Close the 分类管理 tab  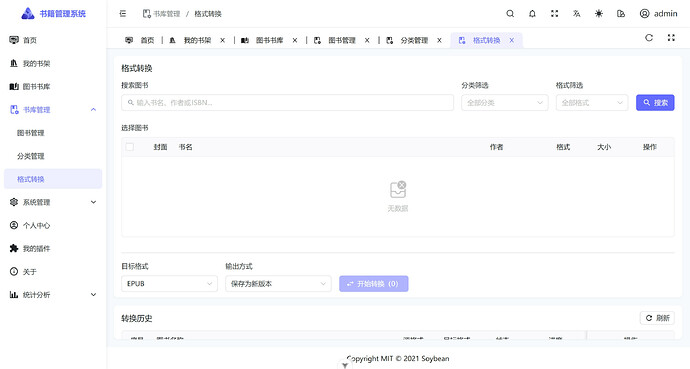(x=439, y=40)
